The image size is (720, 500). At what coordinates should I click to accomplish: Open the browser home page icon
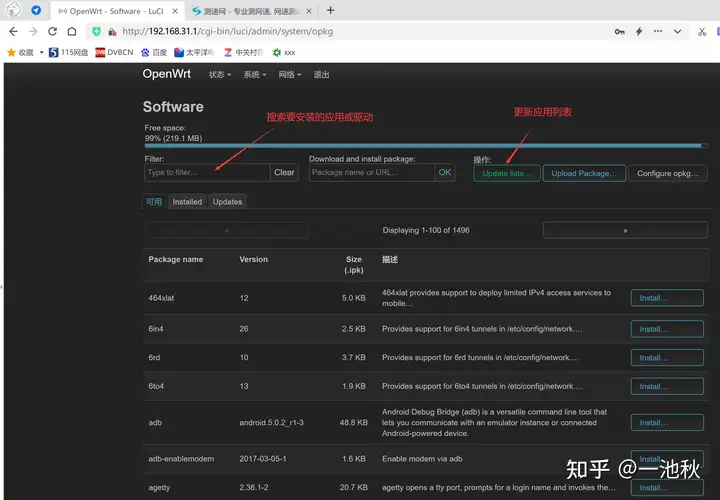(x=72, y=31)
